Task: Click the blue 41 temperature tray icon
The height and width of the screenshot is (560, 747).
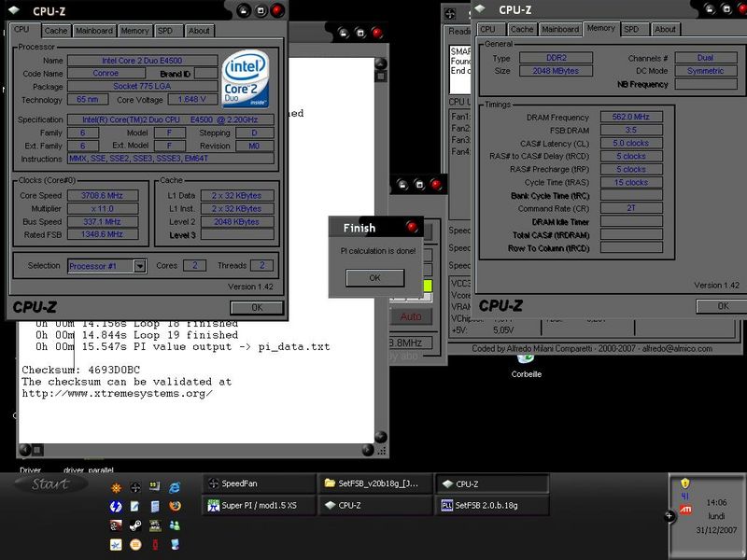Action: coord(685,497)
